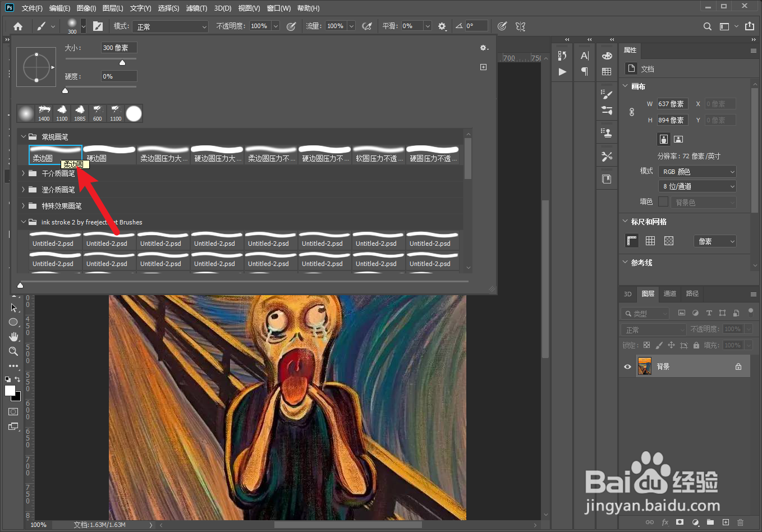
Task: Open the Swatches grid panel icon
Action: pos(607,71)
